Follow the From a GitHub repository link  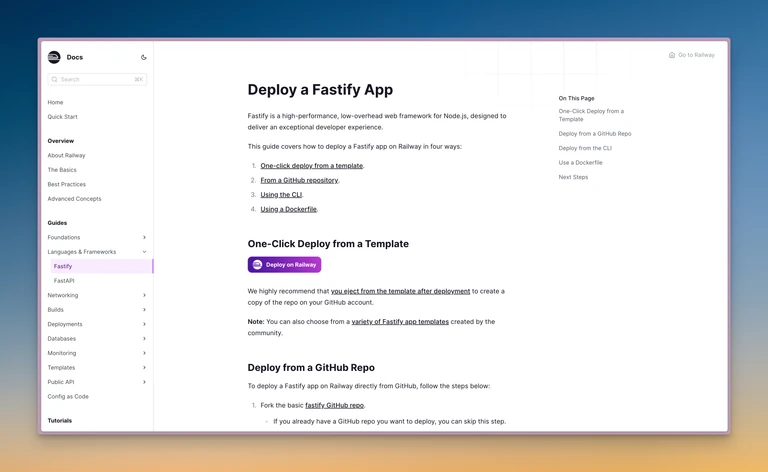[x=299, y=180]
